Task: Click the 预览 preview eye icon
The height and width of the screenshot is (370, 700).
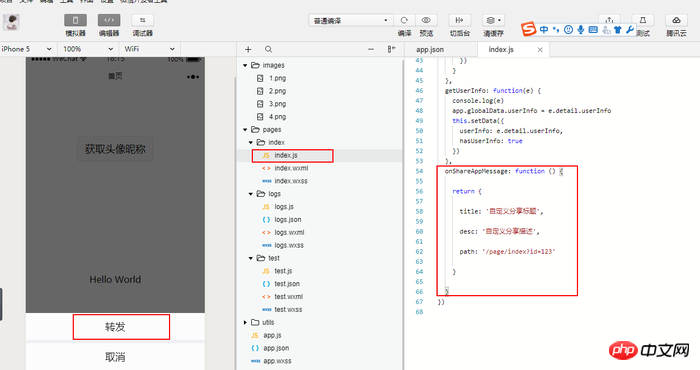Action: click(x=426, y=20)
